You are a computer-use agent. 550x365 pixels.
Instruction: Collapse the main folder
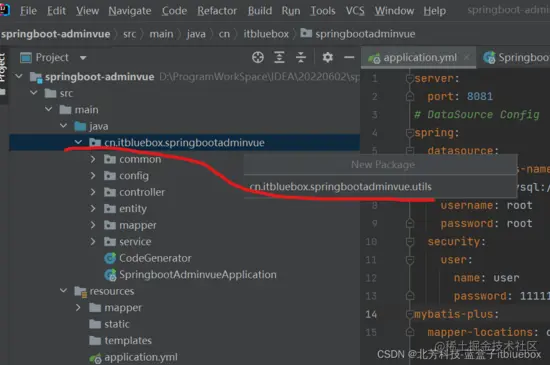pyautogui.click(x=49, y=109)
